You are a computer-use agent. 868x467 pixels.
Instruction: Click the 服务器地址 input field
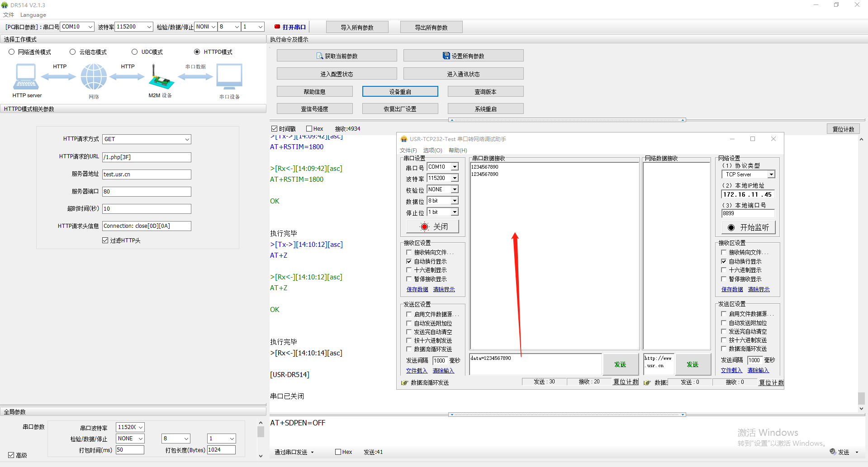[147, 175]
